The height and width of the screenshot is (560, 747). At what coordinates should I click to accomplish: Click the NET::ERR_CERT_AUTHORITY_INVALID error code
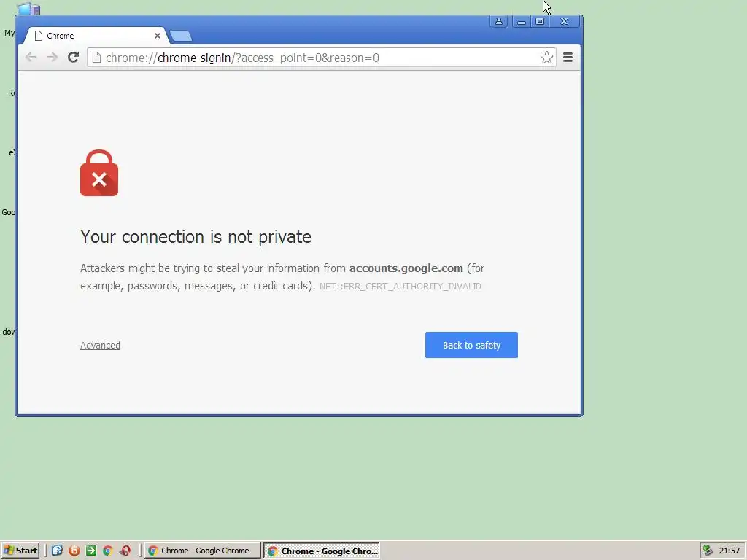(x=400, y=286)
